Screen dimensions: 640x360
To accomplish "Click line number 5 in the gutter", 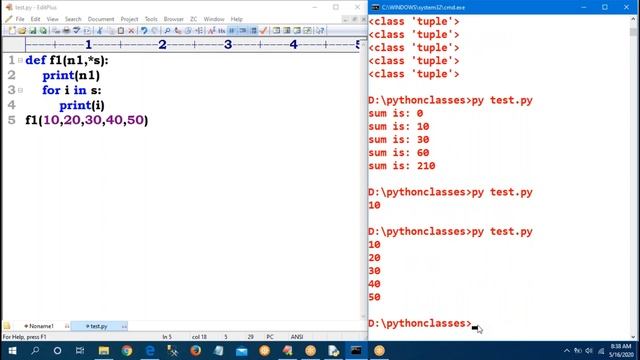I will [x=11, y=120].
